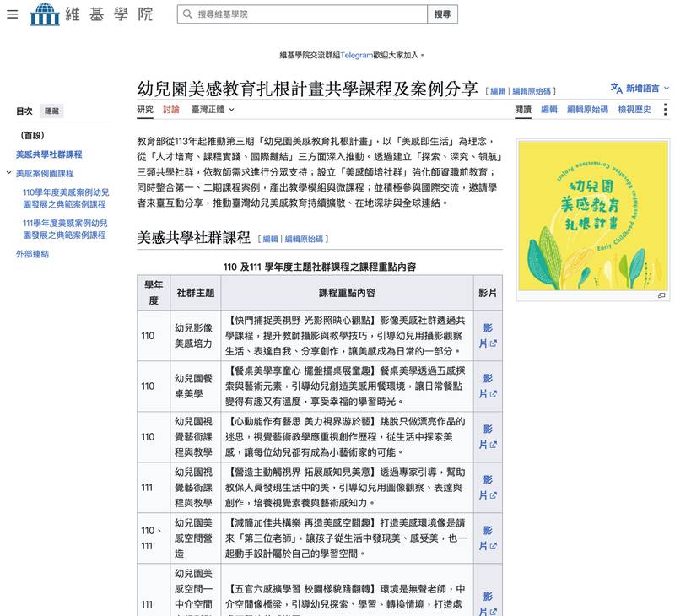Expand the 新增語言 dropdown arrow

click(x=667, y=89)
